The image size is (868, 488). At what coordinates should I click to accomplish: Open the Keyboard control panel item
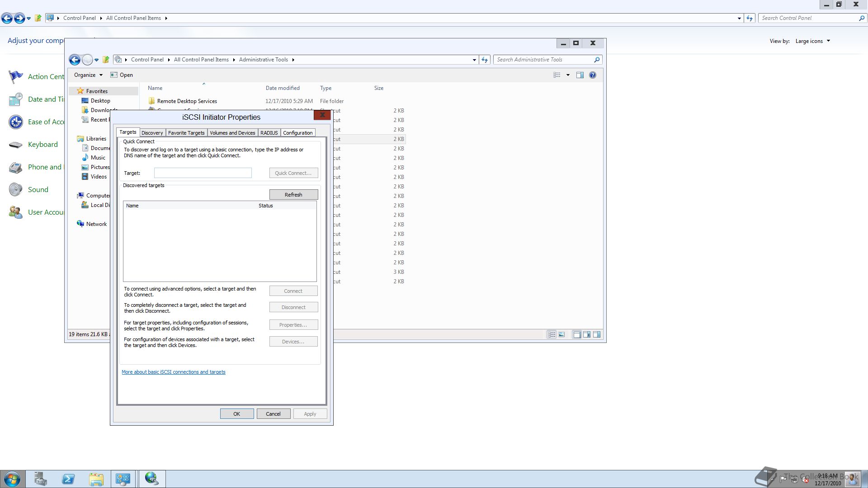[42, 145]
